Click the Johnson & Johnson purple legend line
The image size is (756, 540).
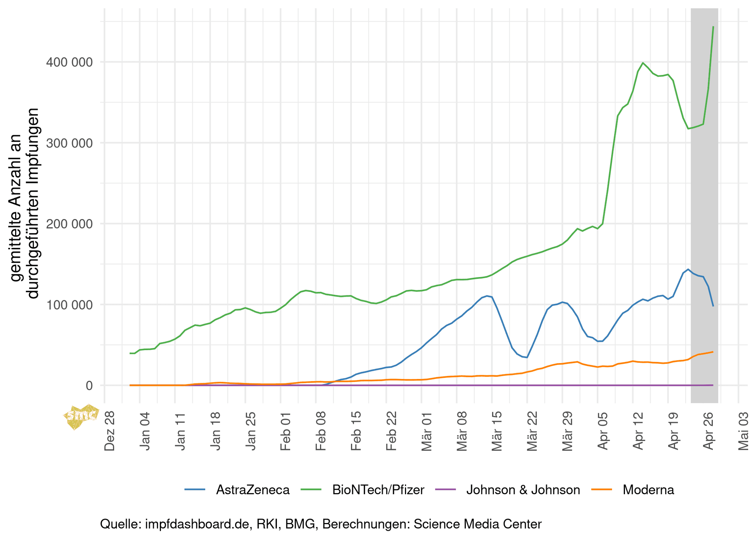tap(446, 490)
